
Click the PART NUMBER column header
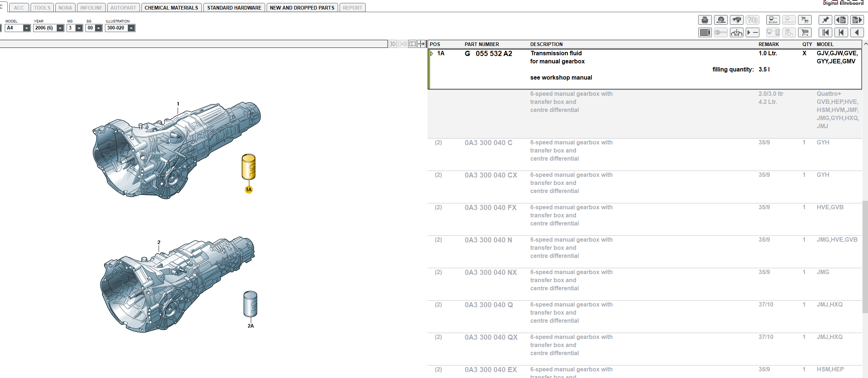coord(482,44)
